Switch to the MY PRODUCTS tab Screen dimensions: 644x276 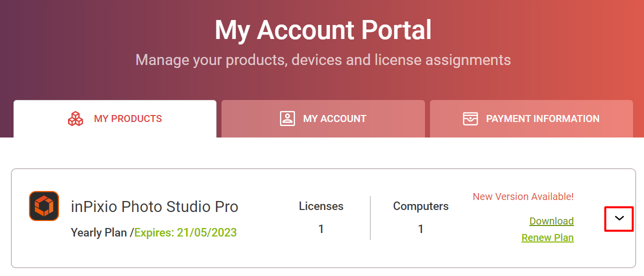point(115,119)
